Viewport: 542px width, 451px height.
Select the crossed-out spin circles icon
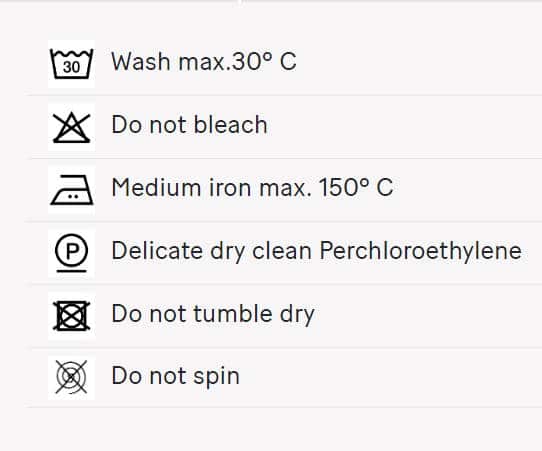[x=72, y=377]
